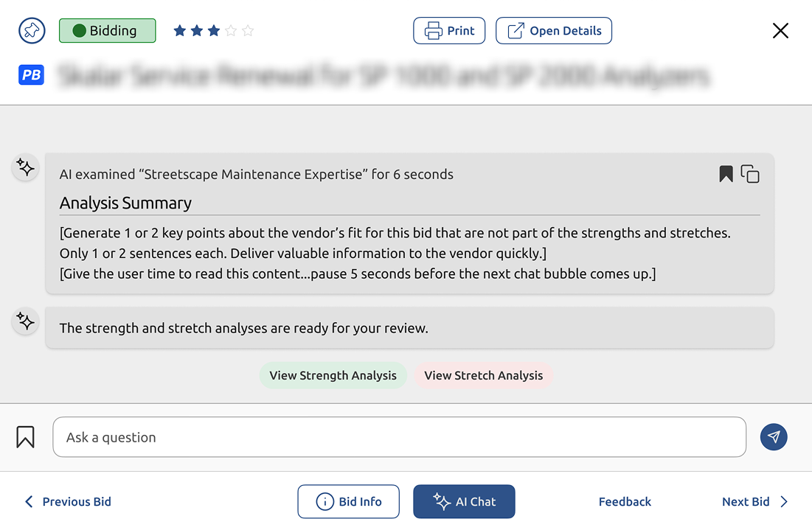The image size is (812, 530).
Task: Click View Stretch Analysis button
Action: coord(484,375)
